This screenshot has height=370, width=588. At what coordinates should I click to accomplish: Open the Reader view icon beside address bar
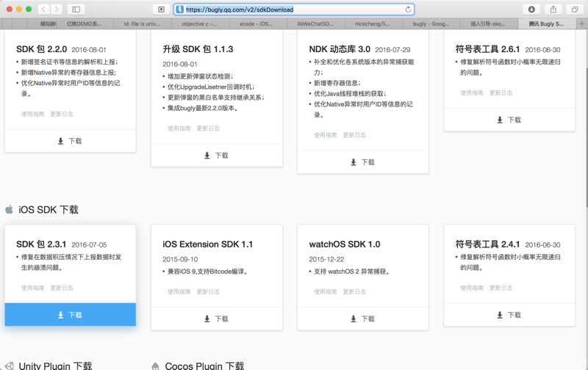pos(161,10)
